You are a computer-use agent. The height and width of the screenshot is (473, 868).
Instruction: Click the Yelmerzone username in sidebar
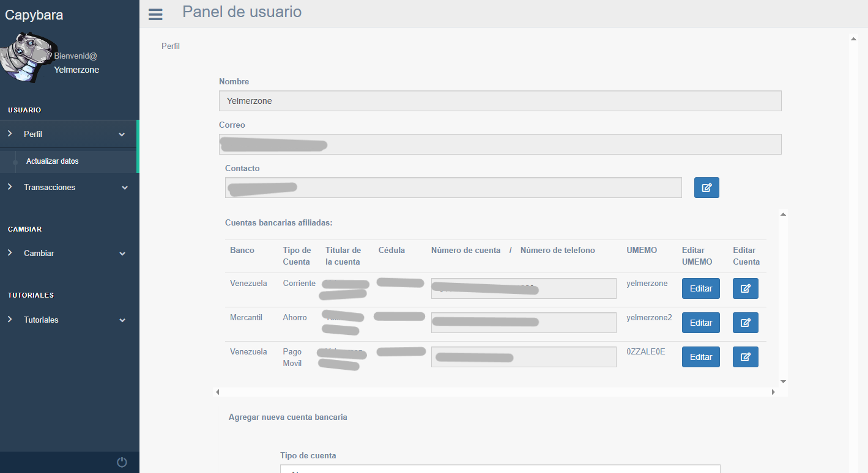tap(76, 70)
